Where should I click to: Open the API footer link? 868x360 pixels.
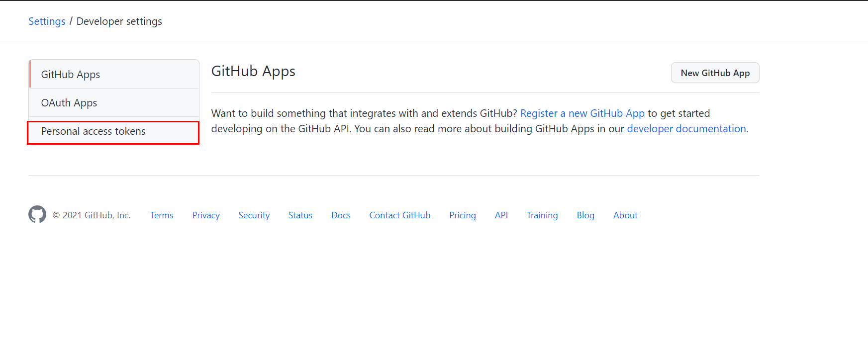501,215
